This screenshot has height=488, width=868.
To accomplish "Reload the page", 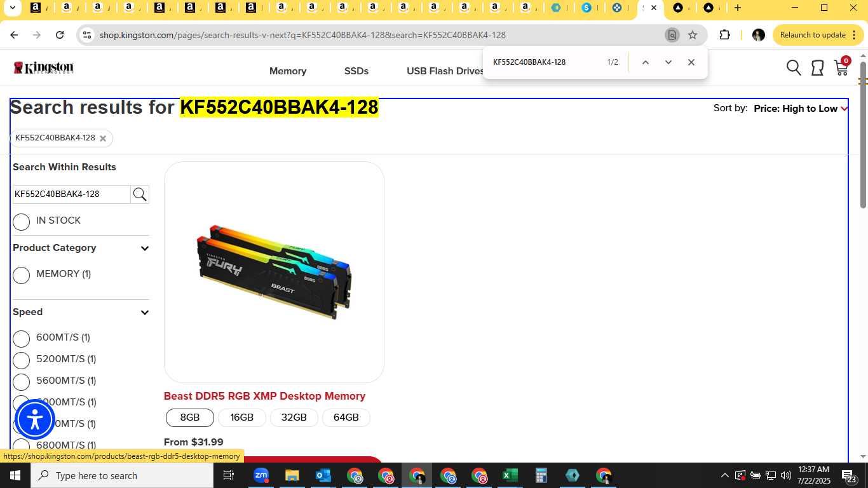I will [60, 35].
